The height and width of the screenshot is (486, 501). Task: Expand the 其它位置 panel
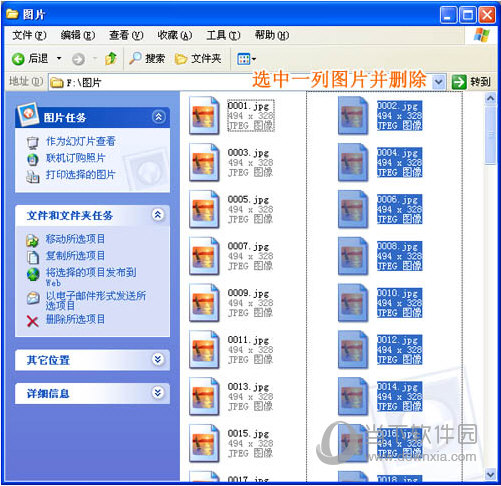tap(158, 359)
